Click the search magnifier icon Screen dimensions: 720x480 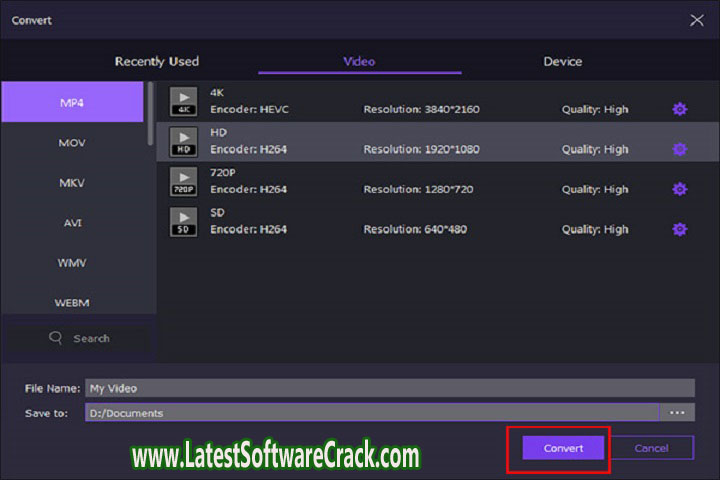[56, 338]
